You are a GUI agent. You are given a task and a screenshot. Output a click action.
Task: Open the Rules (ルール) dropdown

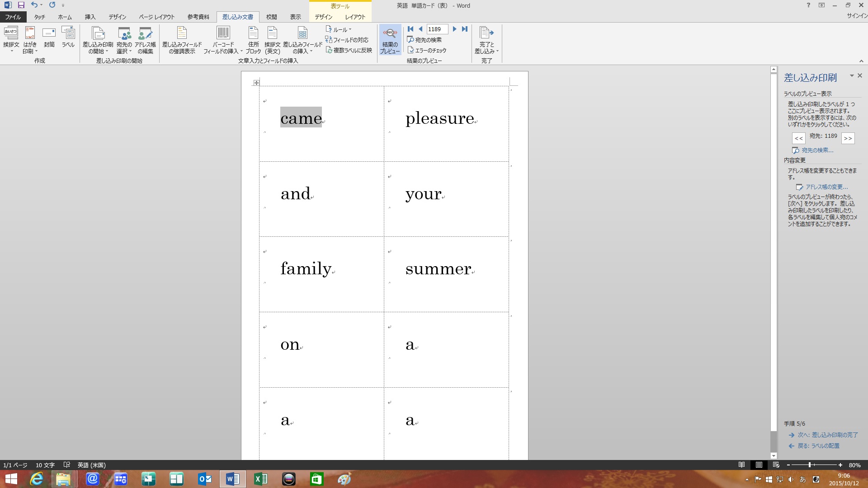coord(339,29)
